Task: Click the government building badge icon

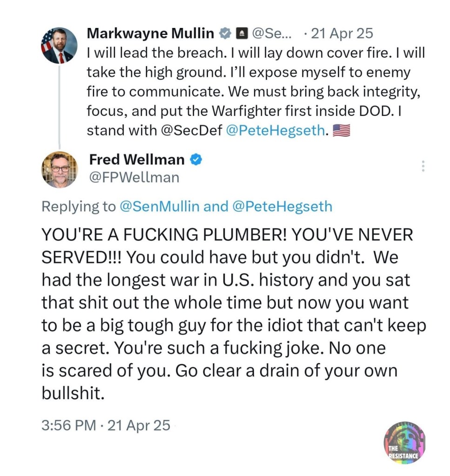Action: tap(241, 34)
